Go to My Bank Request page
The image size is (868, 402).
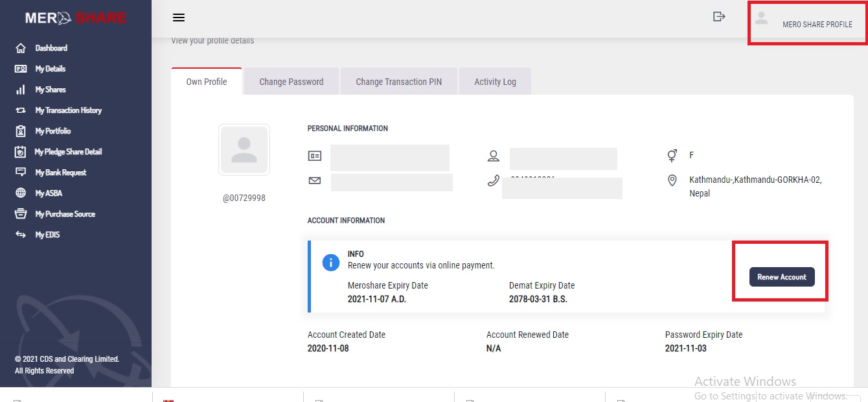[60, 172]
